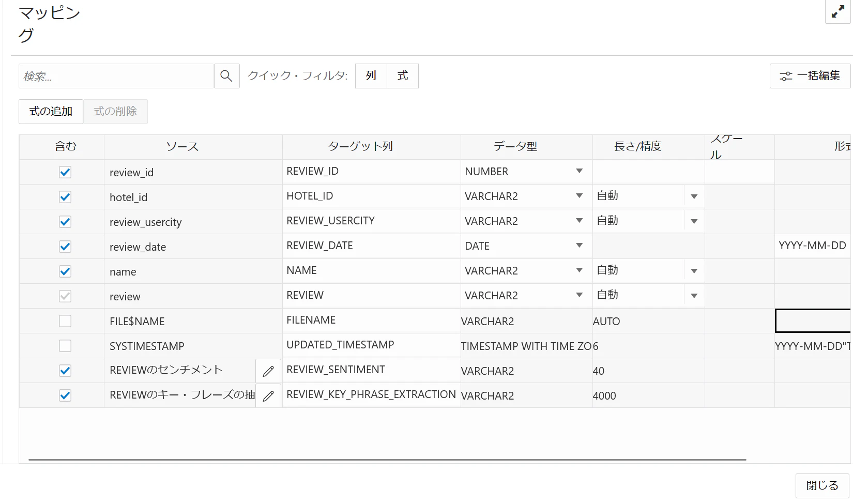
Task: Click the REVIEW_USERCITY target column field
Action: point(371,221)
